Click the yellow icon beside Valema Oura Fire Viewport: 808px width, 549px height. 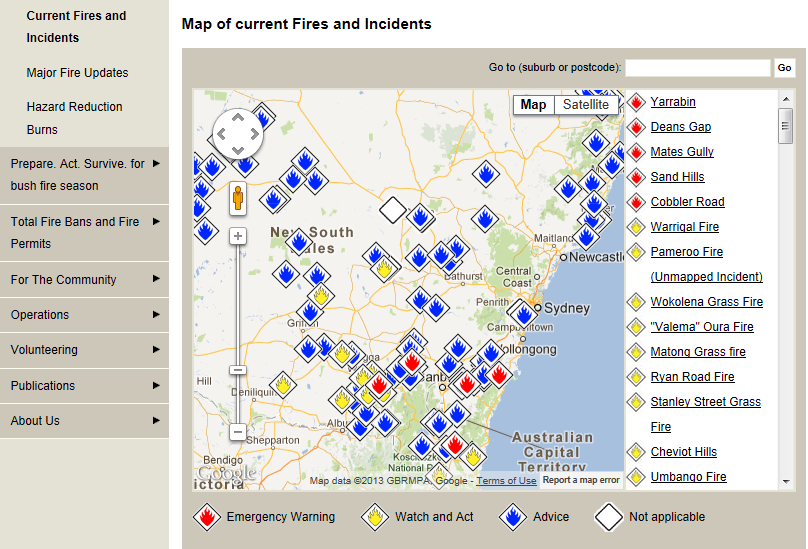point(636,327)
